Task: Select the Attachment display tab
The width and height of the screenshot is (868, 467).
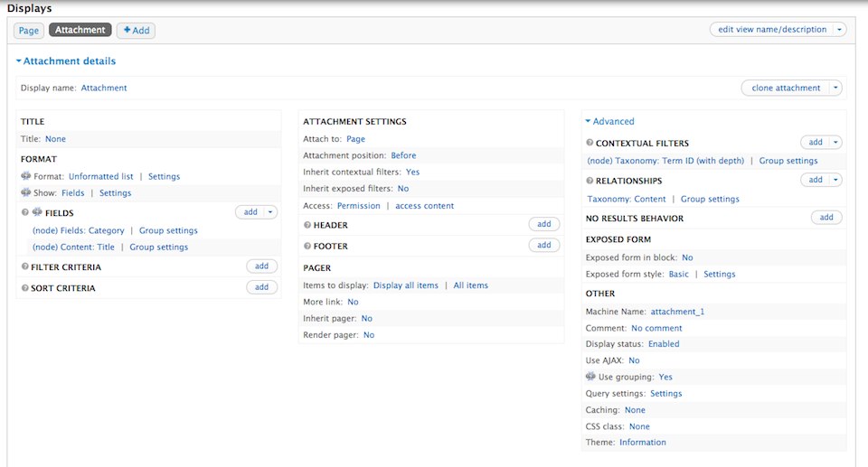Action: pos(80,30)
